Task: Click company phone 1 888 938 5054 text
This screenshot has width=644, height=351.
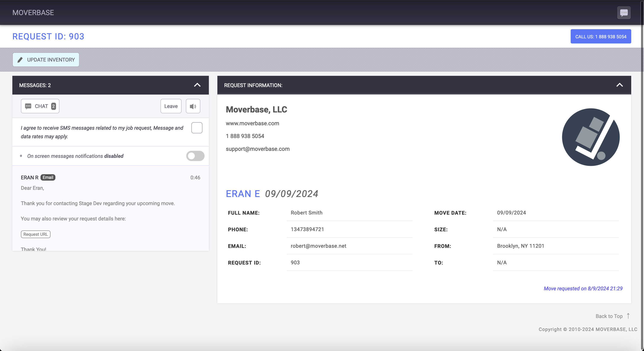Action: [x=245, y=136]
